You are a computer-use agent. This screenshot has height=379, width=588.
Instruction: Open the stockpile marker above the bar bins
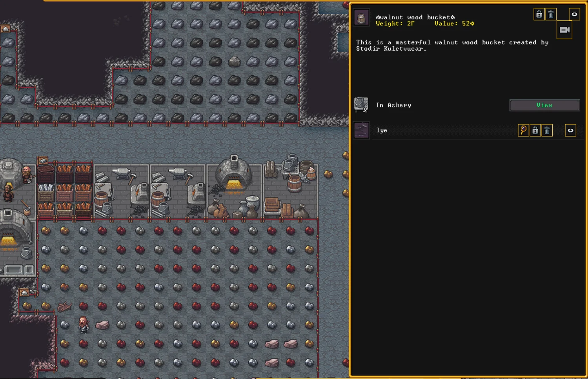[x=43, y=160]
